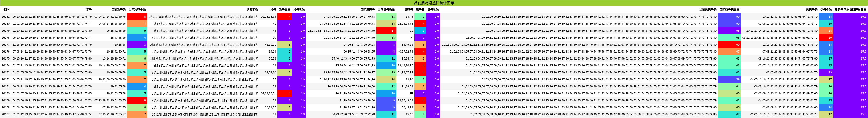
Task: Select the 奖号 column header
Action: click(89, 10)
